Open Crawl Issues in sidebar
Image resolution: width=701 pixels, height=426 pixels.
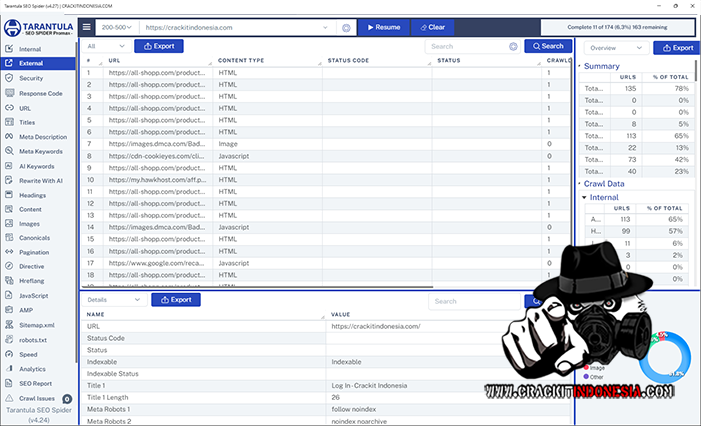pos(38,398)
